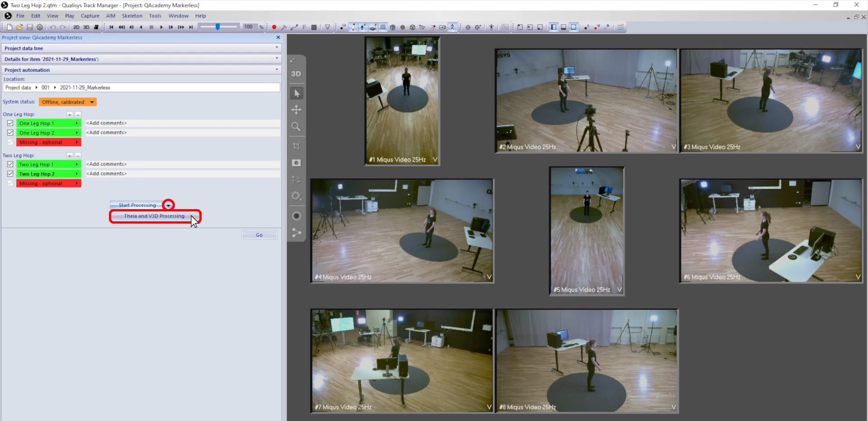Switch to 3D view in the toolbar

click(x=86, y=27)
